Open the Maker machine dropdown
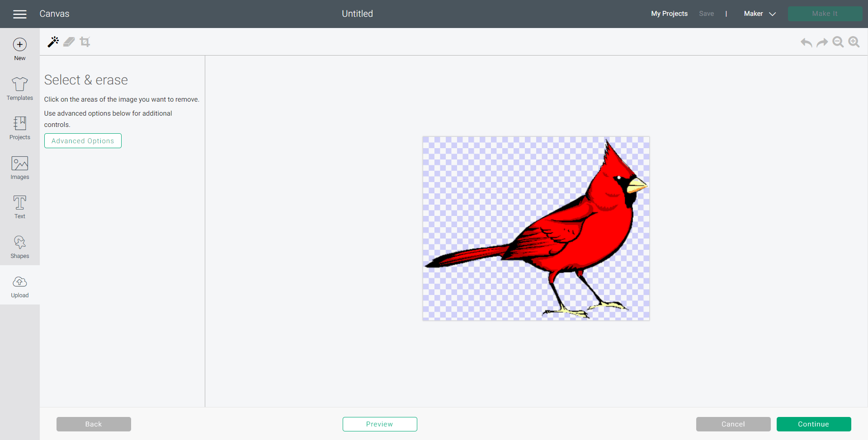Screen dimensions: 868x440 [759, 14]
